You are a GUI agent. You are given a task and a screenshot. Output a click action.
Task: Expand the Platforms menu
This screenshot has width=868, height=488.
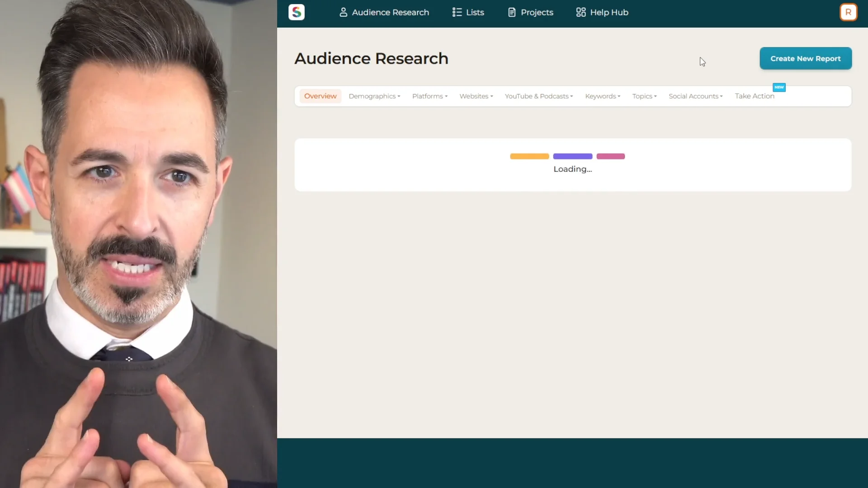[429, 96]
